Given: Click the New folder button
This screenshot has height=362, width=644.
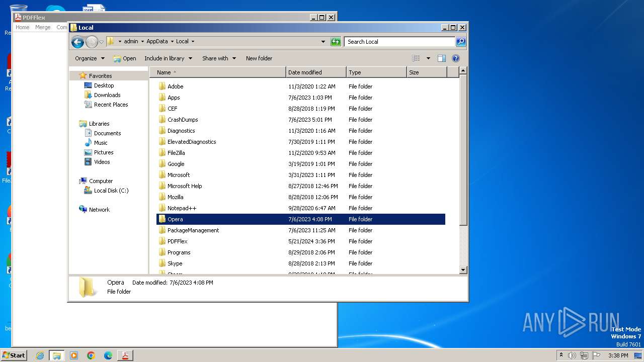Looking at the screenshot, I should click(x=259, y=58).
